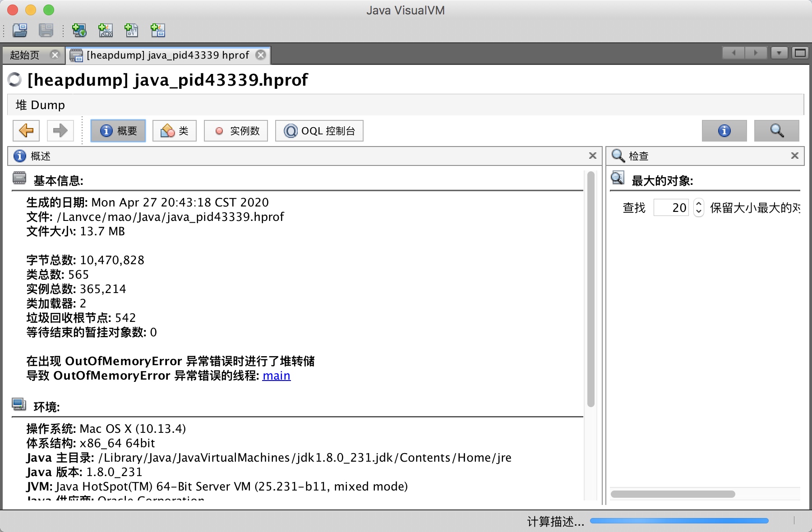Click the 生成的日期 line

tap(148, 202)
